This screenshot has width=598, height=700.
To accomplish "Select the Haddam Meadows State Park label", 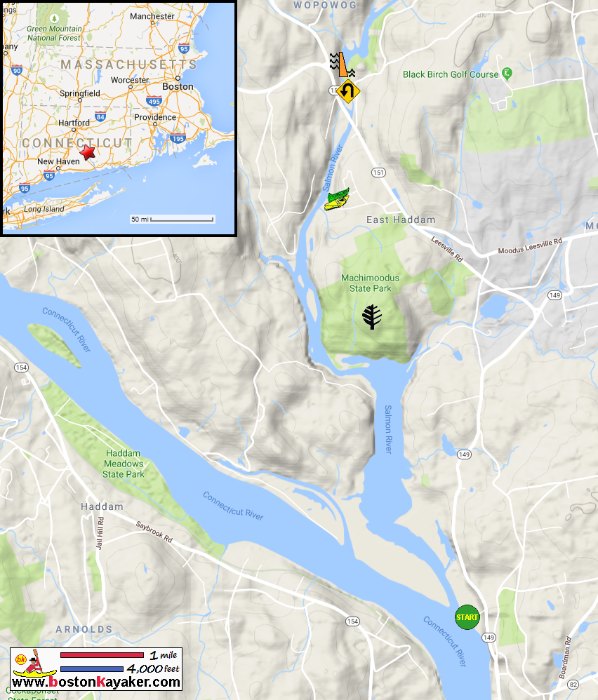I will 124,464.
